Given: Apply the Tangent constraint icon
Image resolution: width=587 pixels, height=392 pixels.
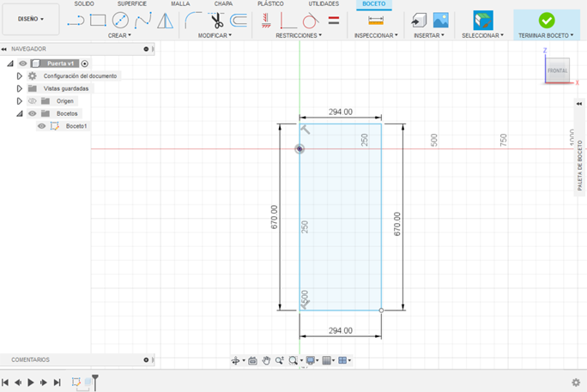Looking at the screenshot, I should pos(311,21).
